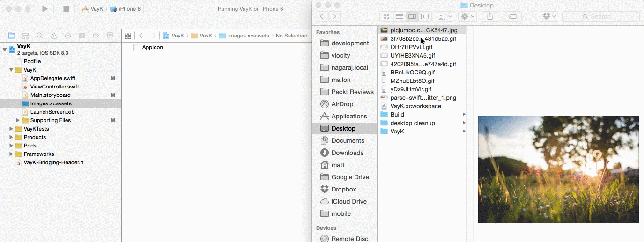The width and height of the screenshot is (644, 242).
Task: Switch Finder to Cover Flow view
Action: click(x=425, y=16)
